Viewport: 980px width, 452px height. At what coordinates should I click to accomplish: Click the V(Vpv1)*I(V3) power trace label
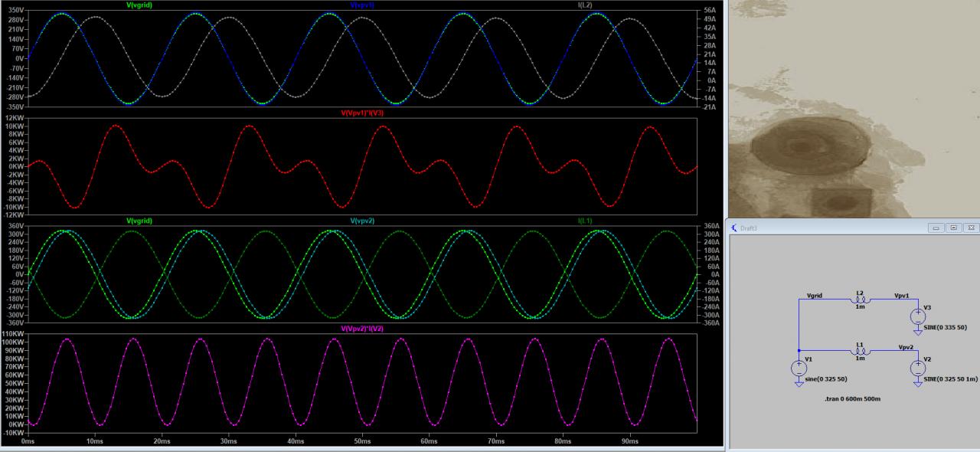(x=362, y=113)
